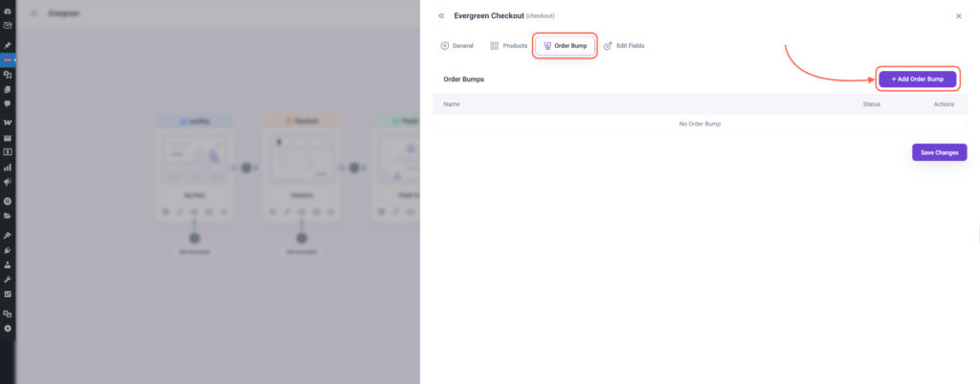The image size is (980, 384).
Task: Open Pages in the WordPress sidebar
Action: pos(8,89)
